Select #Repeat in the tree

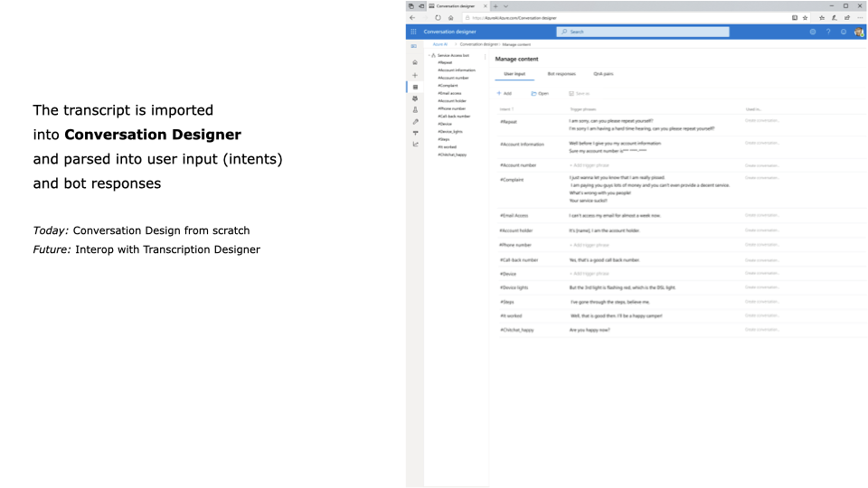click(445, 63)
